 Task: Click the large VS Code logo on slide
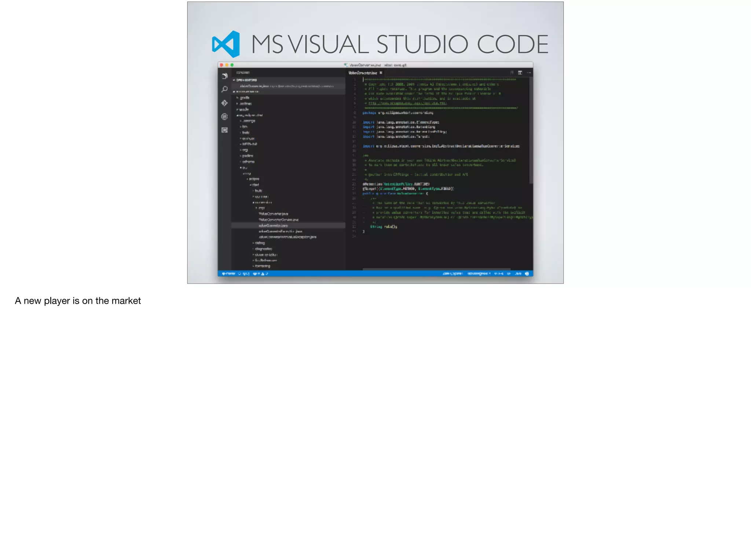[x=226, y=44]
